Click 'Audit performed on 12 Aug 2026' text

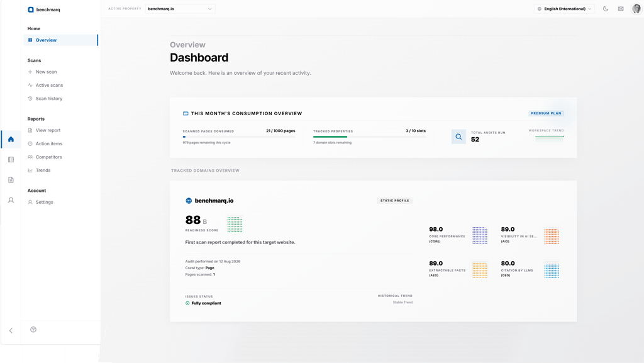tap(213, 262)
